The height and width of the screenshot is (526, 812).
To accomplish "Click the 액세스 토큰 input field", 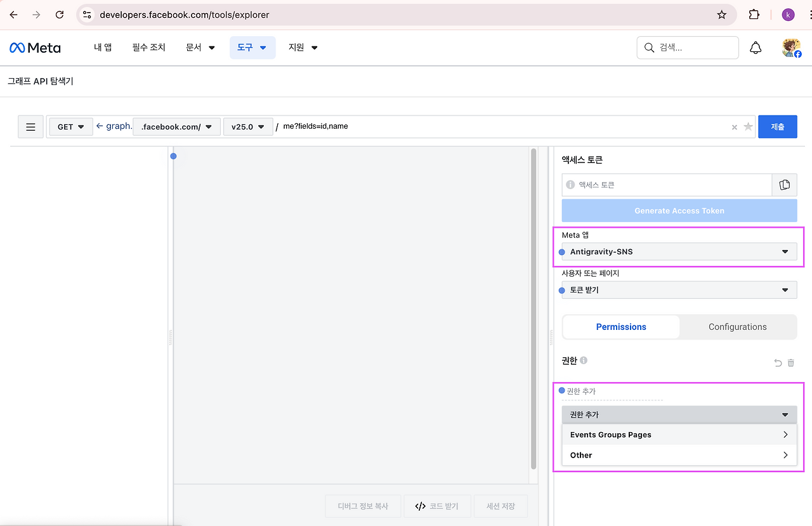I will point(667,185).
